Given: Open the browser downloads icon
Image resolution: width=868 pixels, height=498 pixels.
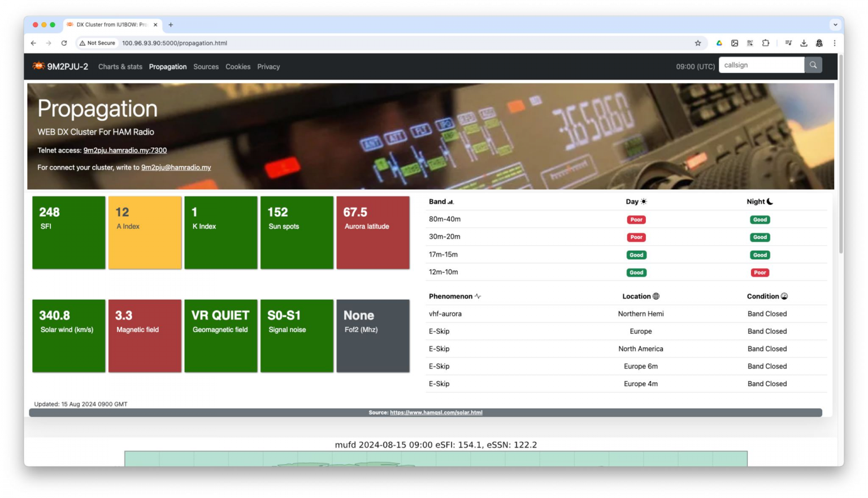Looking at the screenshot, I should [804, 43].
